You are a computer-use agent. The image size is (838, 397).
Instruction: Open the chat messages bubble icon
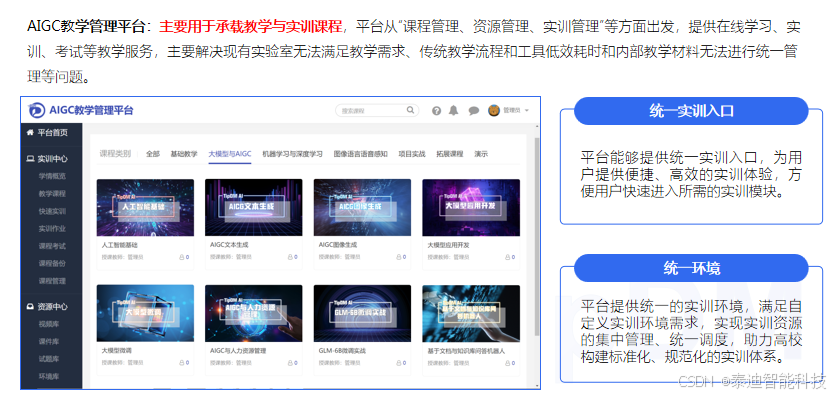[474, 111]
